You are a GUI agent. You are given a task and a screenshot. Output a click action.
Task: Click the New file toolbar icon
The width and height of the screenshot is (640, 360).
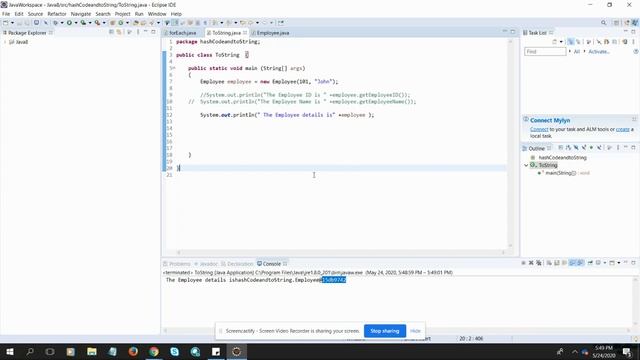click(6, 23)
